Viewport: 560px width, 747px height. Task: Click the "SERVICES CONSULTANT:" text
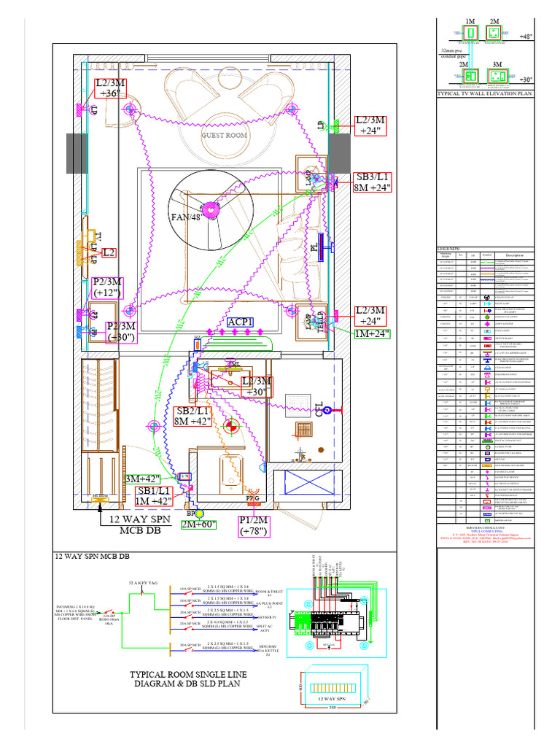coord(485,528)
